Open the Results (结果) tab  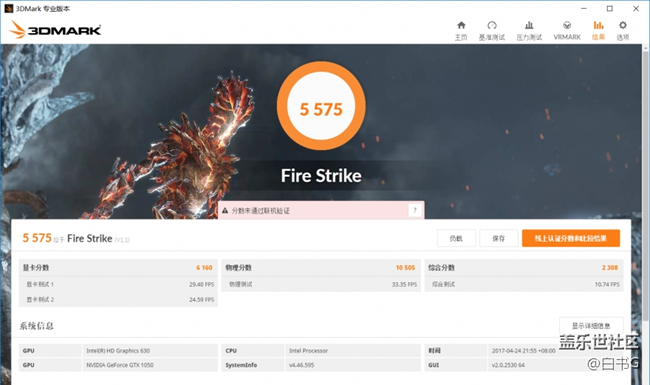tap(598, 31)
